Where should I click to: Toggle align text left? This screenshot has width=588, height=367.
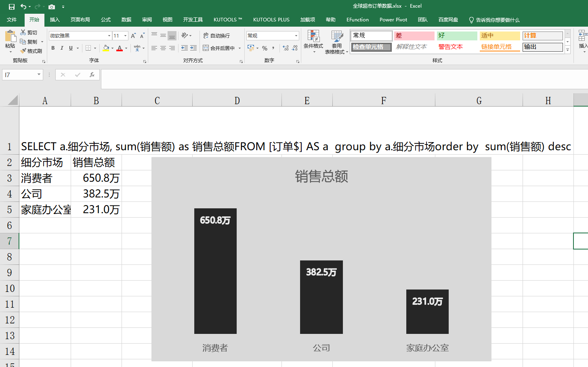point(154,48)
